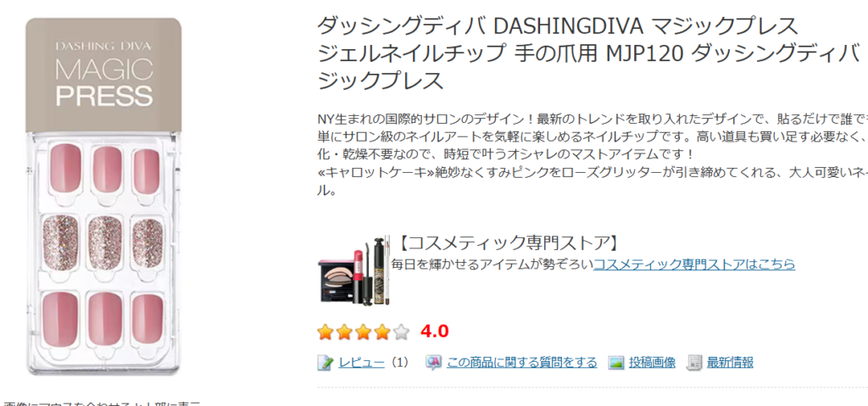Open the 最新情報 link

point(730,363)
